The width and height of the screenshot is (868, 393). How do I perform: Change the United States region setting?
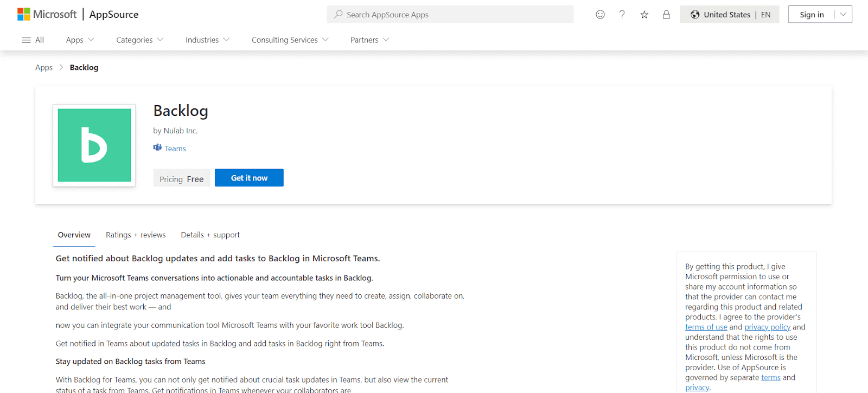pyautogui.click(x=729, y=15)
